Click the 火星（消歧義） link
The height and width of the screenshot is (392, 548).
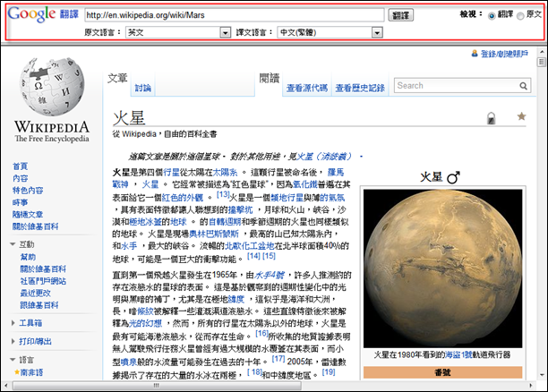pyautogui.click(x=325, y=157)
